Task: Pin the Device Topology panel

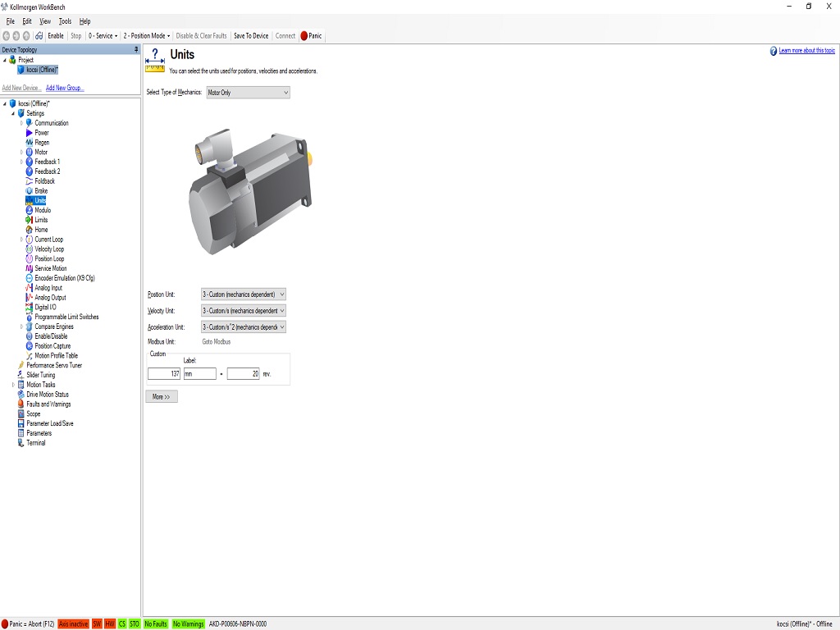Action: click(x=136, y=49)
